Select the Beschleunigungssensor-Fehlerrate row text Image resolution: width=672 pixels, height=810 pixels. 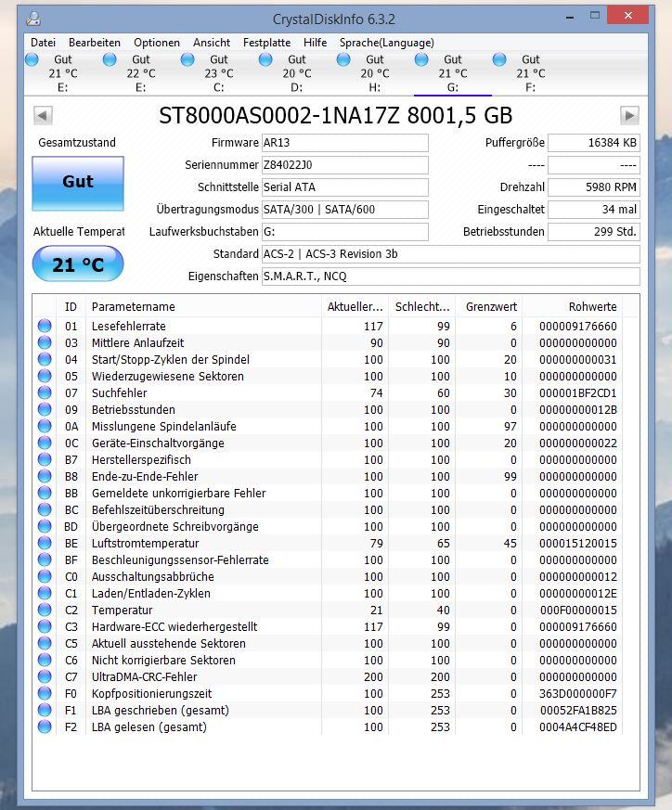180,560
